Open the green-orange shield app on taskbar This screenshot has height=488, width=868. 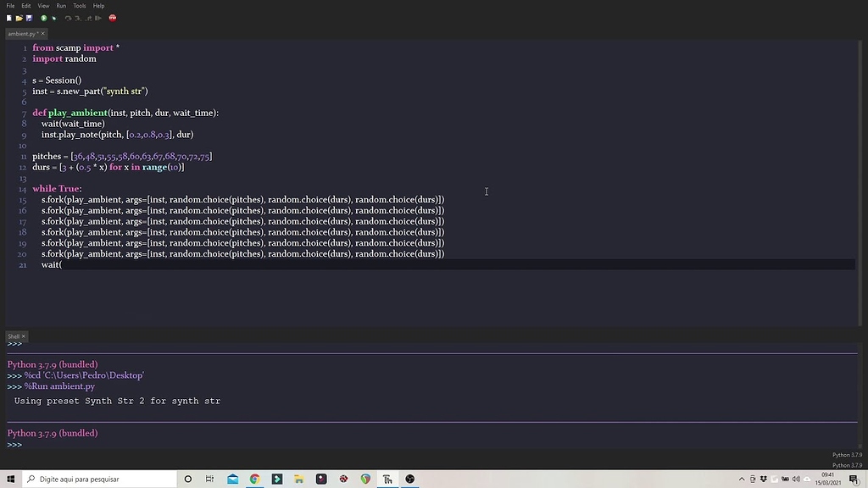[365, 480]
